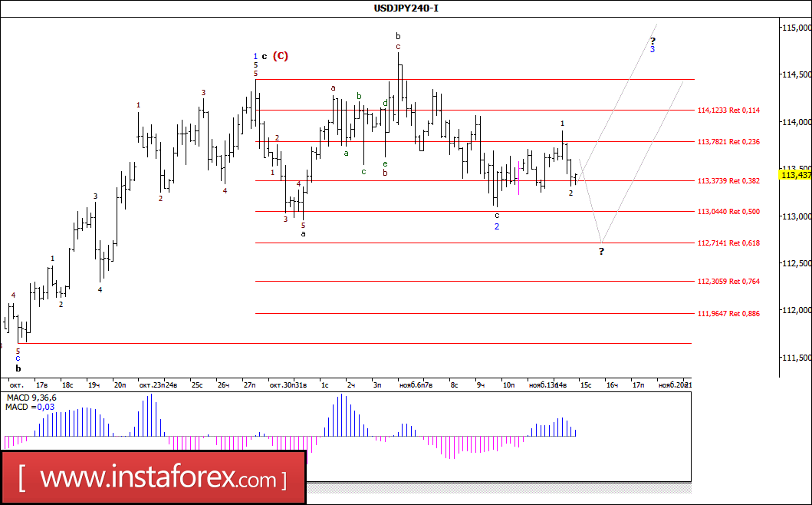
Task: Click the 18с date on time axis
Action: (67, 385)
